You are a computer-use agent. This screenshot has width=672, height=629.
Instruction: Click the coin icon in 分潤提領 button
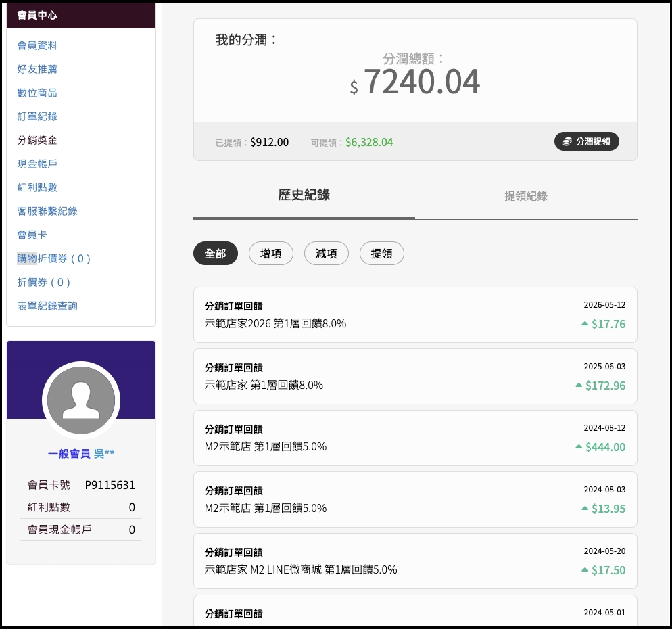tap(567, 141)
